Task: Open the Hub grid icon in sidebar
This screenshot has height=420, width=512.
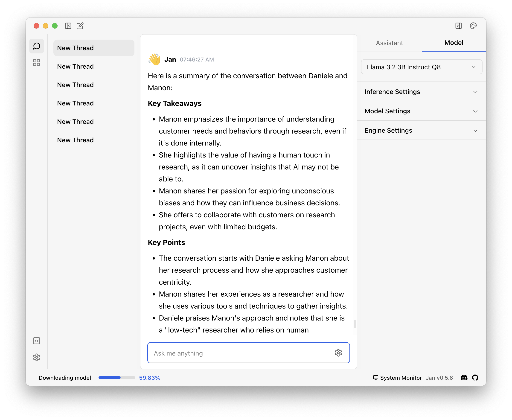Action: (37, 63)
